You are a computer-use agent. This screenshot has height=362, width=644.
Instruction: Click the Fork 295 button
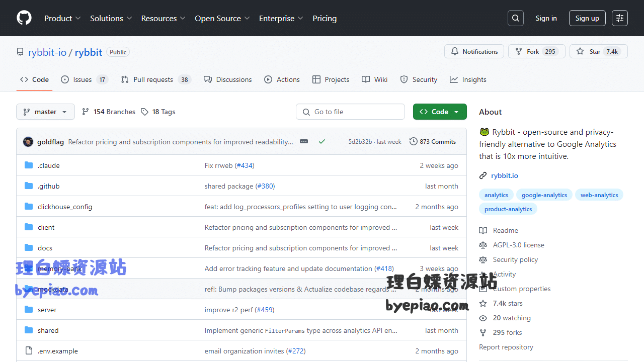[537, 51]
